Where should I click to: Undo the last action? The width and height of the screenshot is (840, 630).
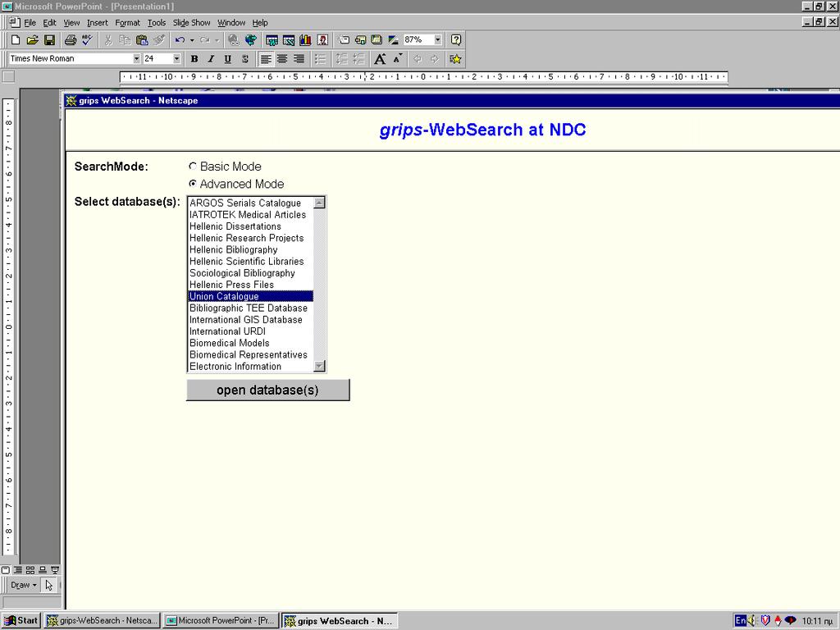click(180, 39)
